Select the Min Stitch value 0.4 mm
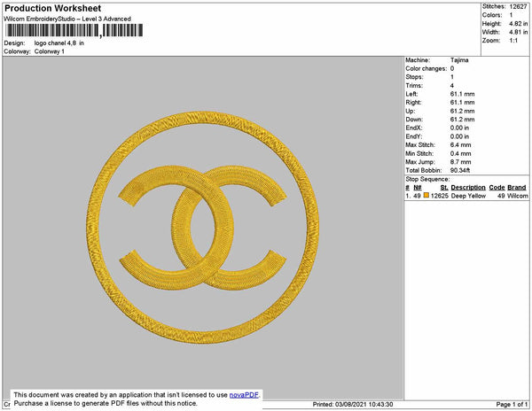This screenshot has width=532, height=411. [460, 153]
